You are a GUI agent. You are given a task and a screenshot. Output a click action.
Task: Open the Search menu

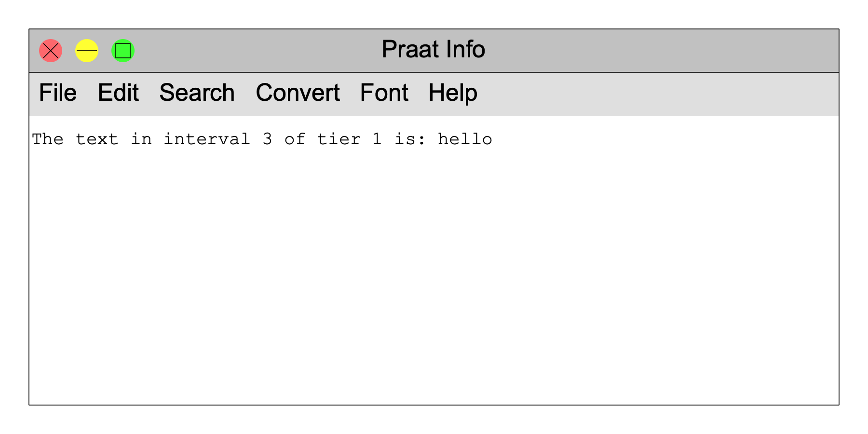[x=197, y=93]
